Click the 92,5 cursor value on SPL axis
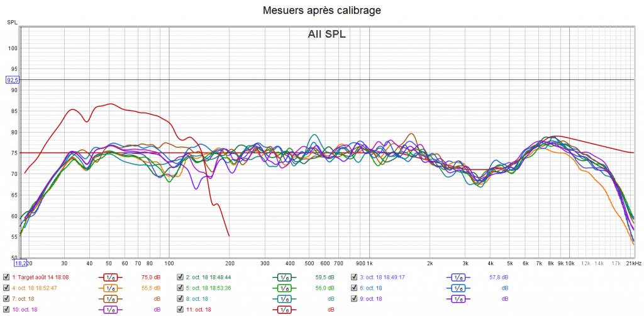The width and height of the screenshot is (644, 316). (13, 80)
